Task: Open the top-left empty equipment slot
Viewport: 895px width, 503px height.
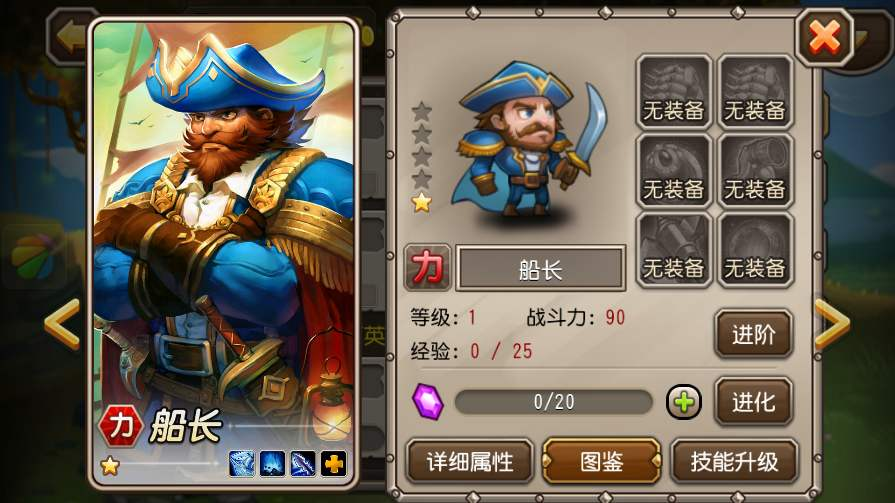Action: tap(674, 92)
